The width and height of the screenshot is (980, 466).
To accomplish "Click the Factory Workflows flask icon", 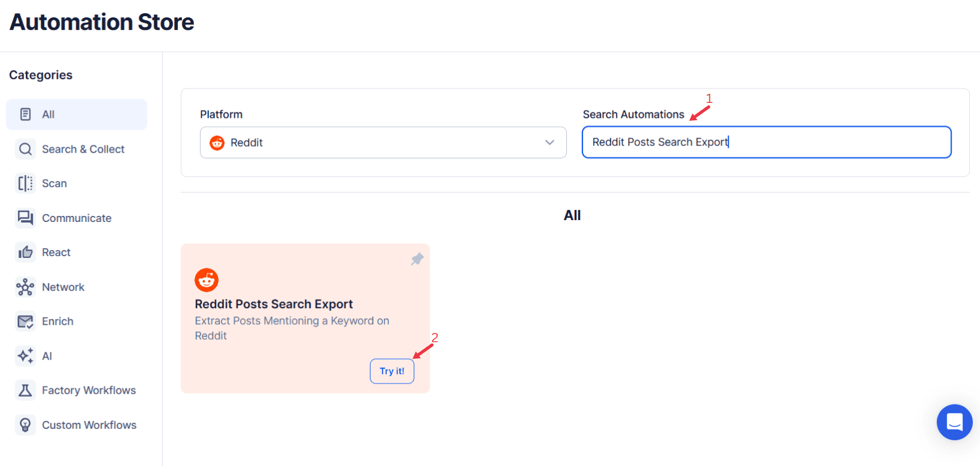I will (25, 390).
